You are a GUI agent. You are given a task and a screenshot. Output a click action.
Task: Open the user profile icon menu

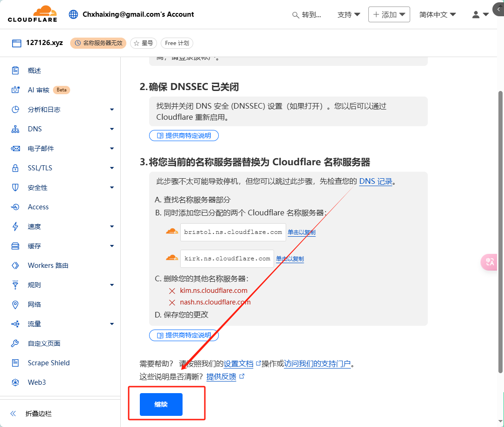pos(480,14)
